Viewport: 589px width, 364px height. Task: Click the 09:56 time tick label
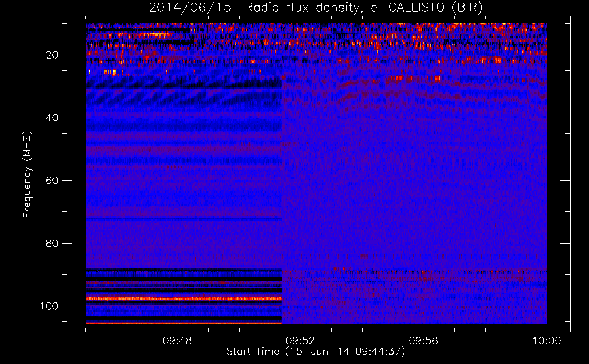point(423,341)
